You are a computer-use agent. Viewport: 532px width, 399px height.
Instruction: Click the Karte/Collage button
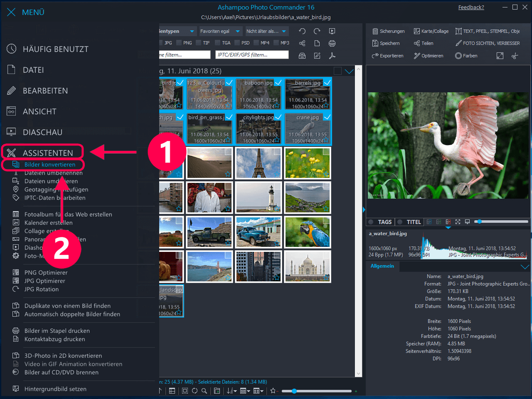[x=431, y=31]
